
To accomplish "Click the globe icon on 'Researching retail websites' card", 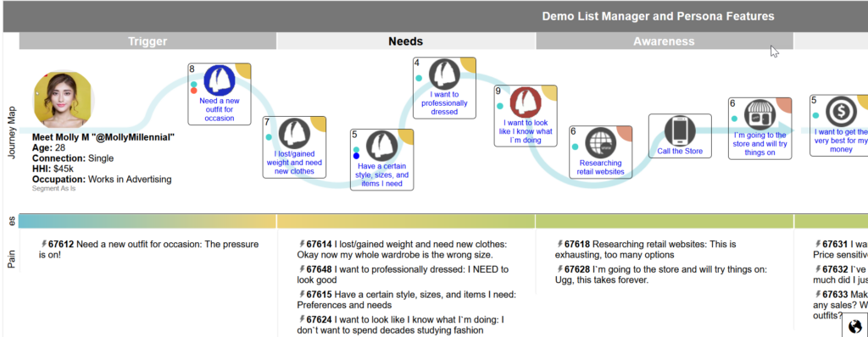I will pyautogui.click(x=601, y=143).
